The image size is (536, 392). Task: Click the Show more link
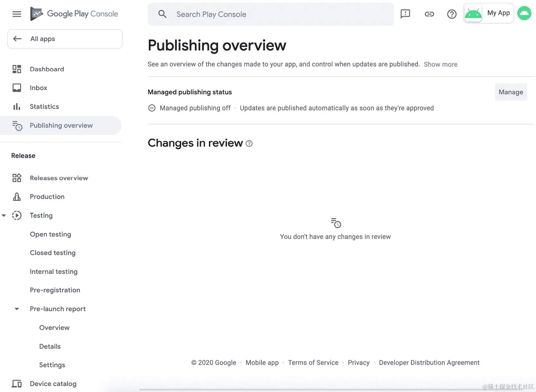[440, 64]
